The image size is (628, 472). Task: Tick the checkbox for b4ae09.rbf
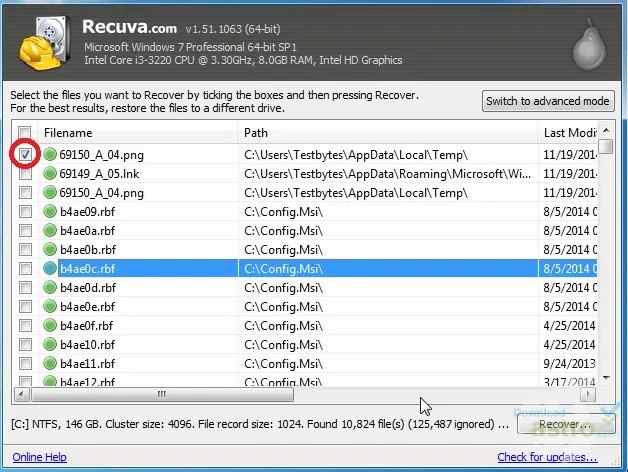pos(25,211)
